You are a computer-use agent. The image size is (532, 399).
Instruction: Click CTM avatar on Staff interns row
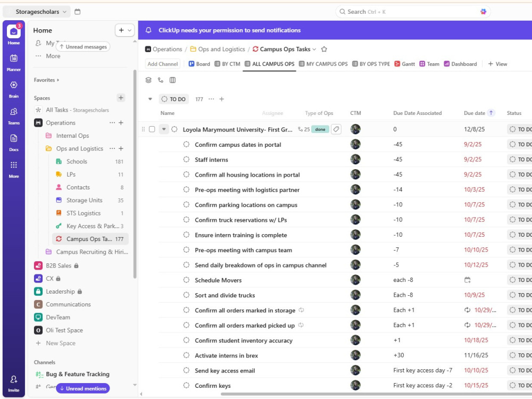point(355,159)
